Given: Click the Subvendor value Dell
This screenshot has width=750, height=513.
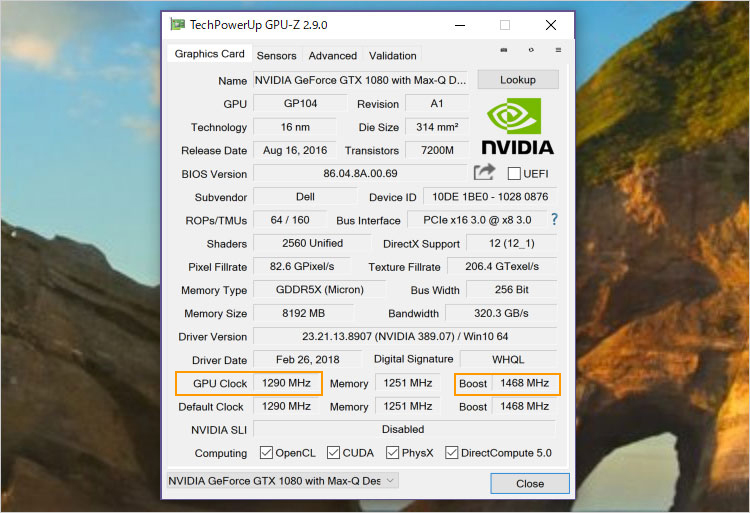Looking at the screenshot, I should (x=305, y=196).
